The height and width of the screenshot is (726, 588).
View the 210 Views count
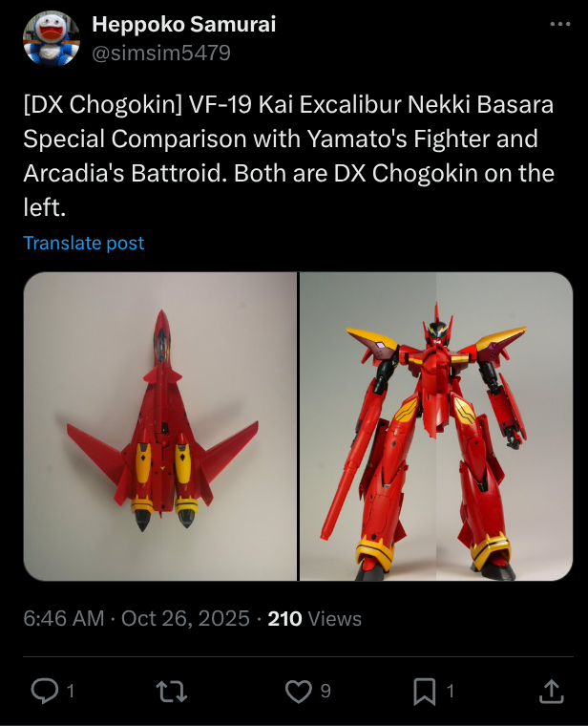click(x=315, y=619)
